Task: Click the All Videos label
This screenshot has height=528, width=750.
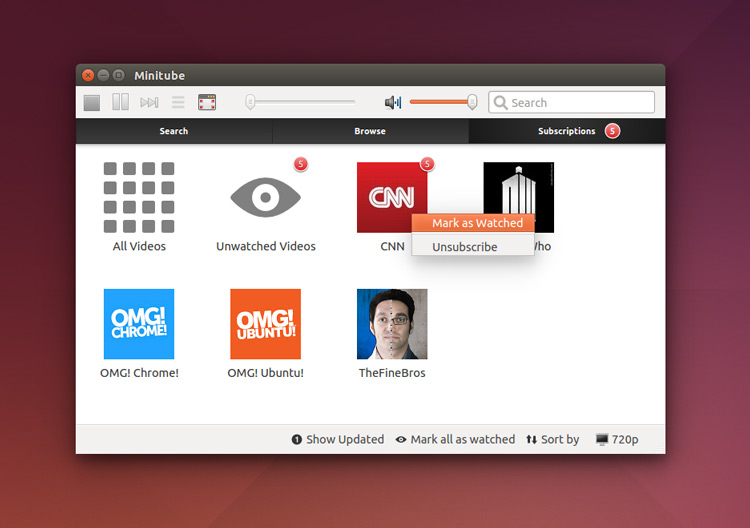Action: point(139,246)
